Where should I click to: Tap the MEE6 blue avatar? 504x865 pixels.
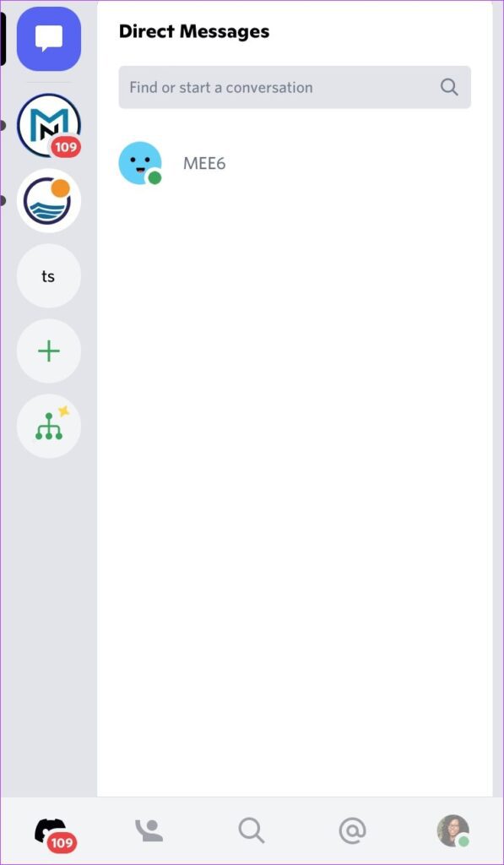pyautogui.click(x=140, y=163)
